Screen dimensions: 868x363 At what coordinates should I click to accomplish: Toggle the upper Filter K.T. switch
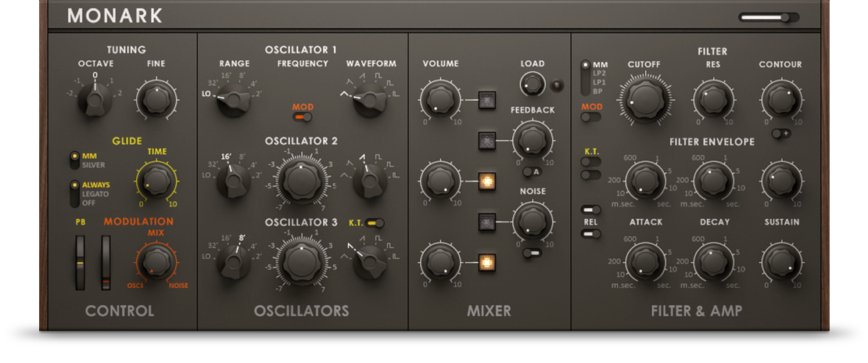(590, 161)
